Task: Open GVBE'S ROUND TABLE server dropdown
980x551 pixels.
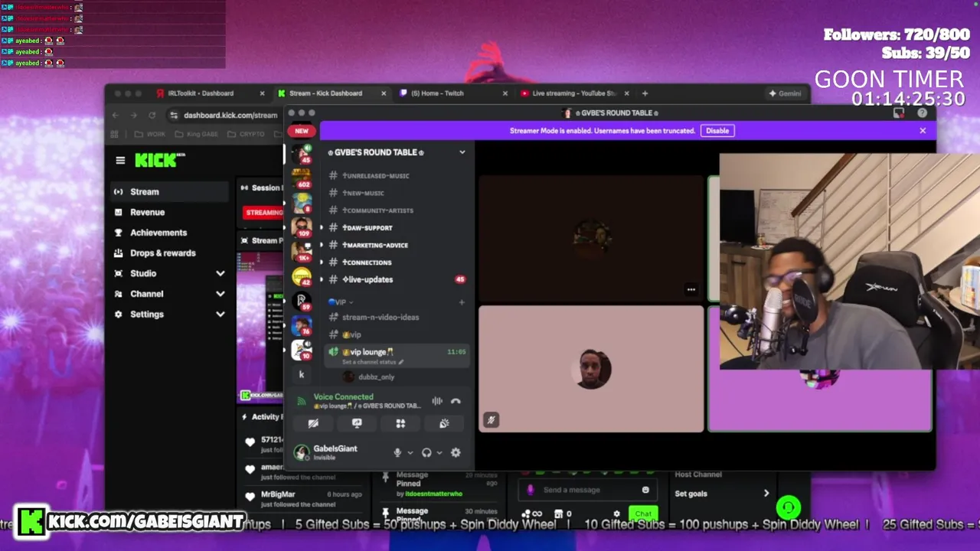Action: (x=462, y=152)
